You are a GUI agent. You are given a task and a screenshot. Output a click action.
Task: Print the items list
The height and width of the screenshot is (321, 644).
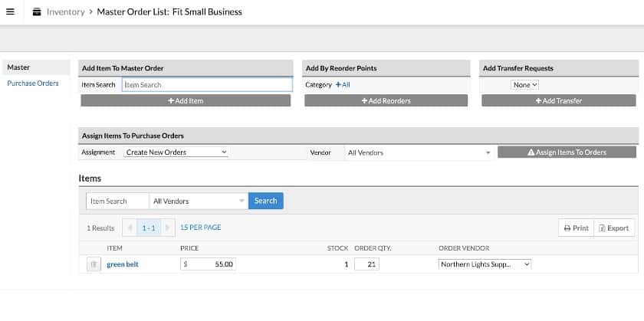click(577, 228)
